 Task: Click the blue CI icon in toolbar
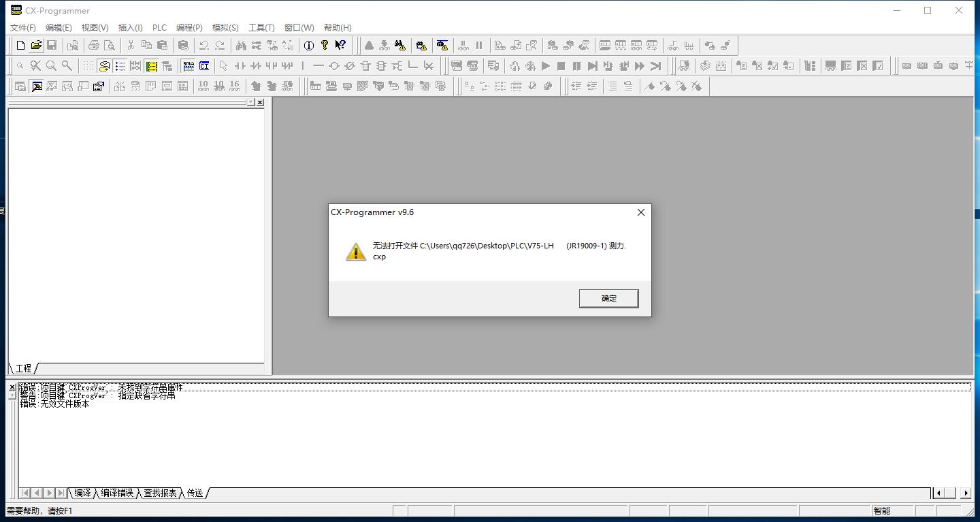tap(204, 66)
